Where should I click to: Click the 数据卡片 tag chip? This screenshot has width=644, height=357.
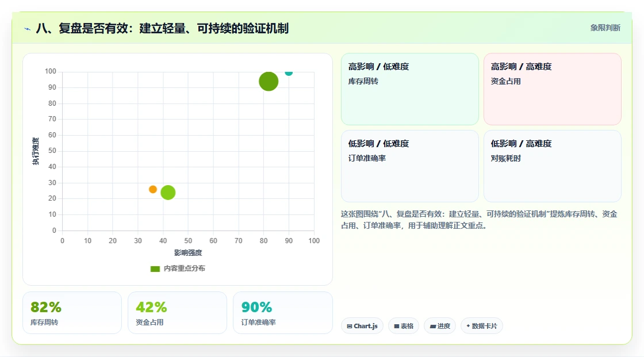coord(482,326)
